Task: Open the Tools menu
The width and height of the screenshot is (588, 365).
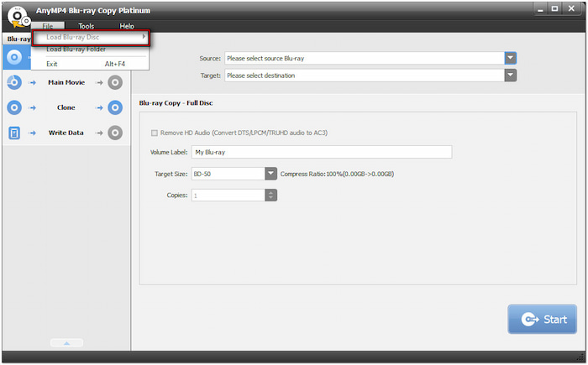Action: pyautogui.click(x=86, y=26)
